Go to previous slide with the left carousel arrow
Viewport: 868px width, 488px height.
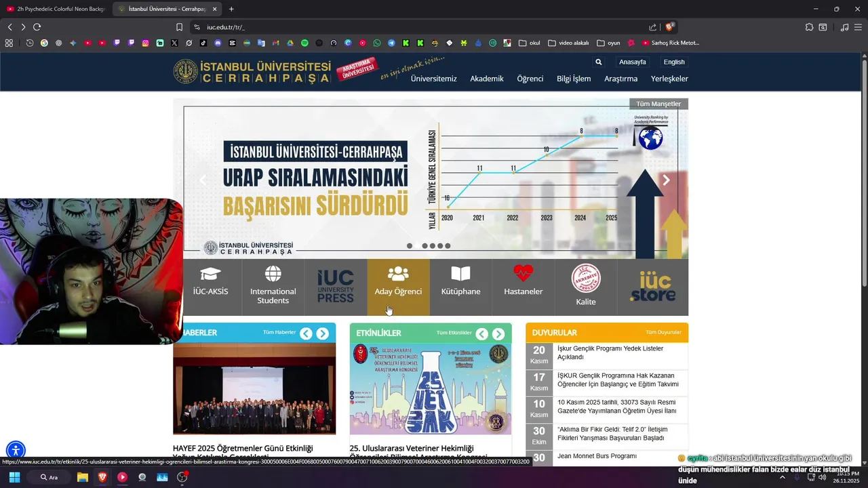pos(202,180)
